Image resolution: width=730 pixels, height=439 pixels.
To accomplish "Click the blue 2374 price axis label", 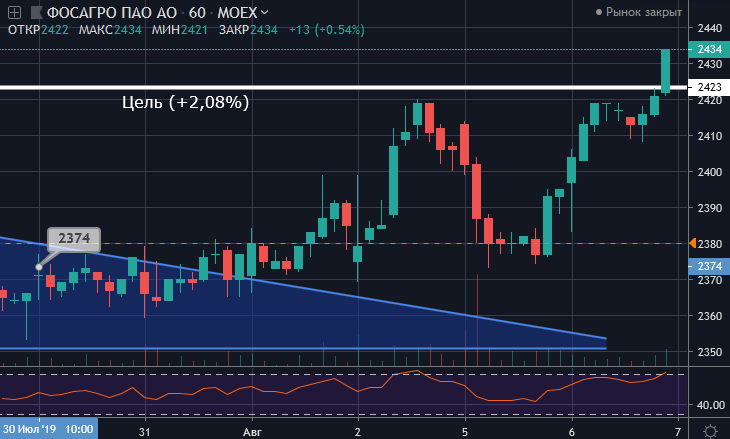I will pyautogui.click(x=709, y=266).
